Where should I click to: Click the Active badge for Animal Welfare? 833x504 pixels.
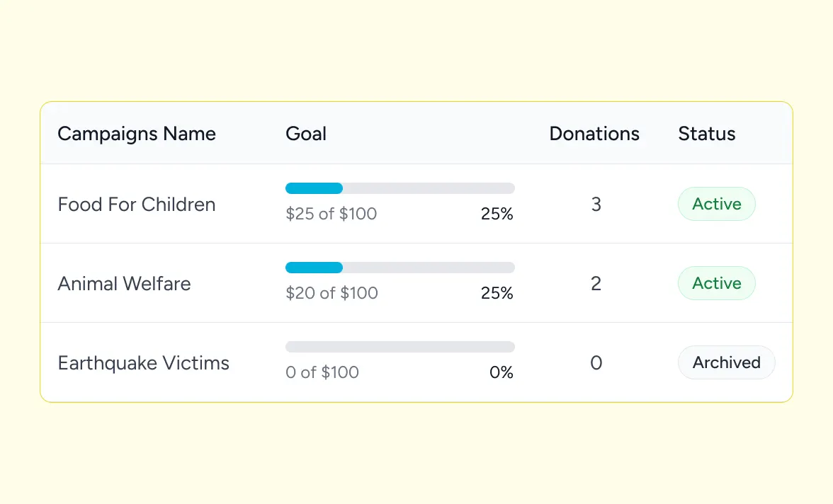point(717,283)
